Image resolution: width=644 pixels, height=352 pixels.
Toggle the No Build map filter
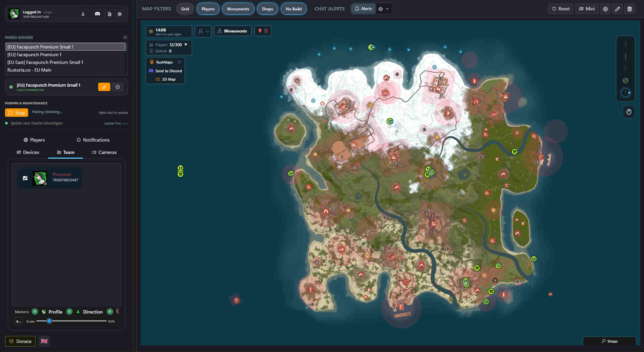click(294, 9)
